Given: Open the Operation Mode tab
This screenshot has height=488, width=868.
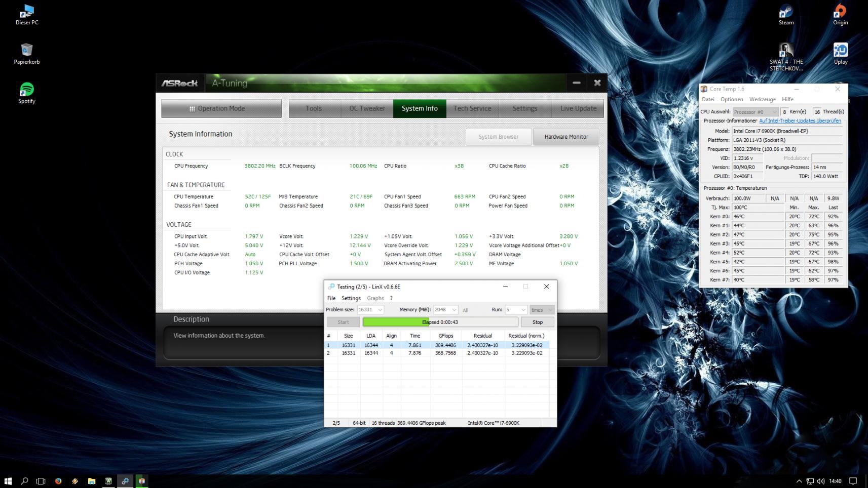Looking at the screenshot, I should coord(221,108).
